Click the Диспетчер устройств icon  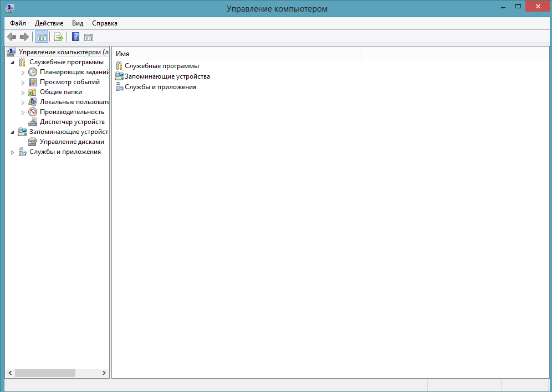click(x=32, y=122)
